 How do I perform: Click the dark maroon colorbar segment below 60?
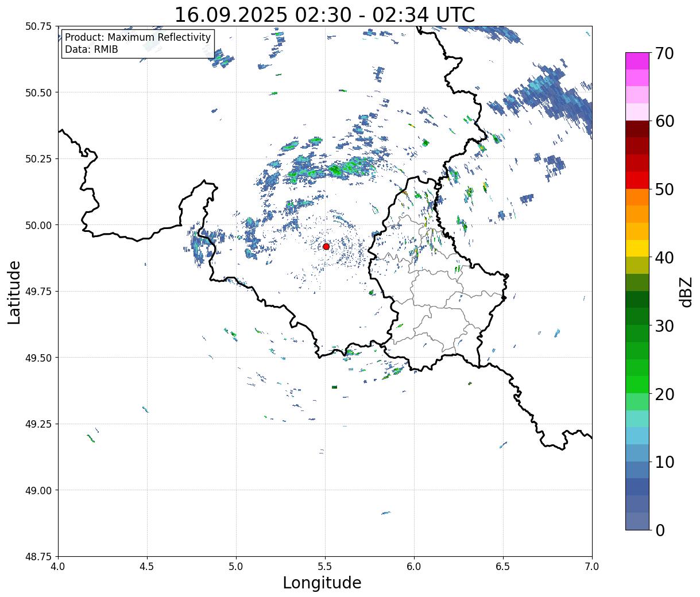[637, 129]
